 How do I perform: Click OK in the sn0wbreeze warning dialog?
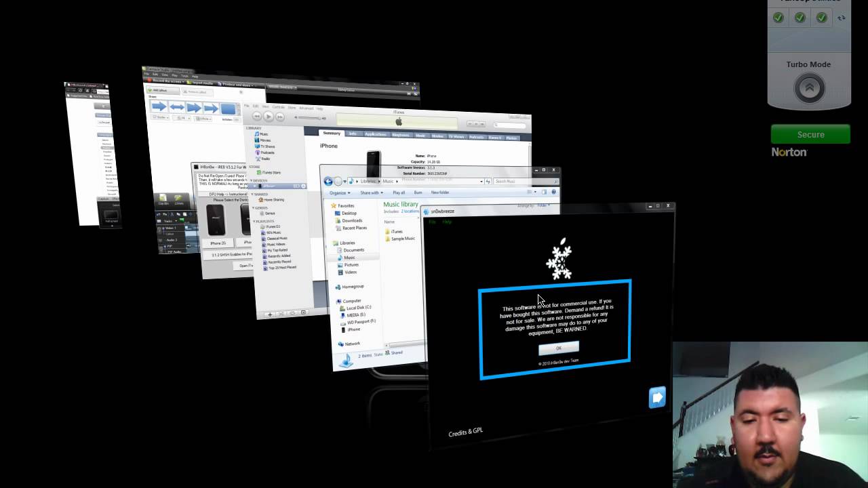coord(558,348)
